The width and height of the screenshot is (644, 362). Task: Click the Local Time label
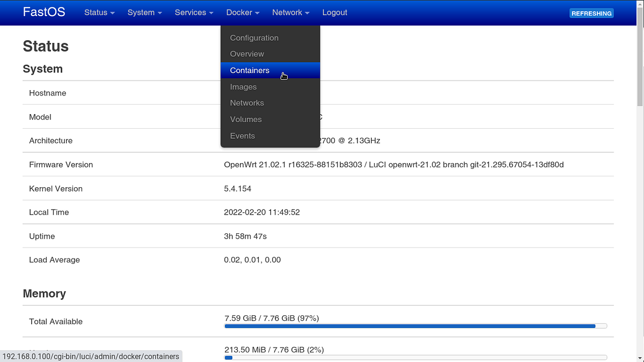coord(49,212)
